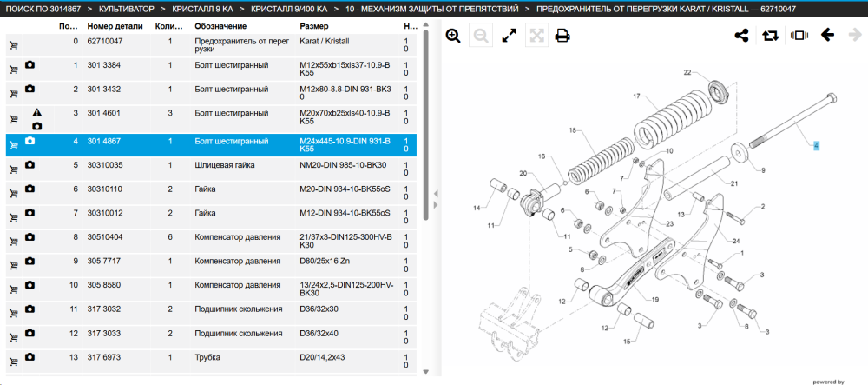Click the swap layout arrows icon
Screen dimensions: 868x385
[770, 36]
